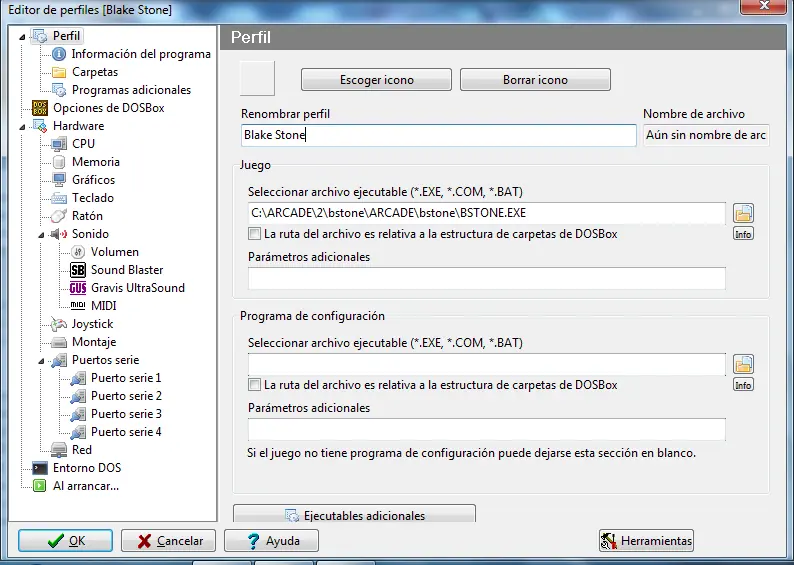This screenshot has width=794, height=565.
Task: Confirm with the OK button
Action: click(65, 541)
